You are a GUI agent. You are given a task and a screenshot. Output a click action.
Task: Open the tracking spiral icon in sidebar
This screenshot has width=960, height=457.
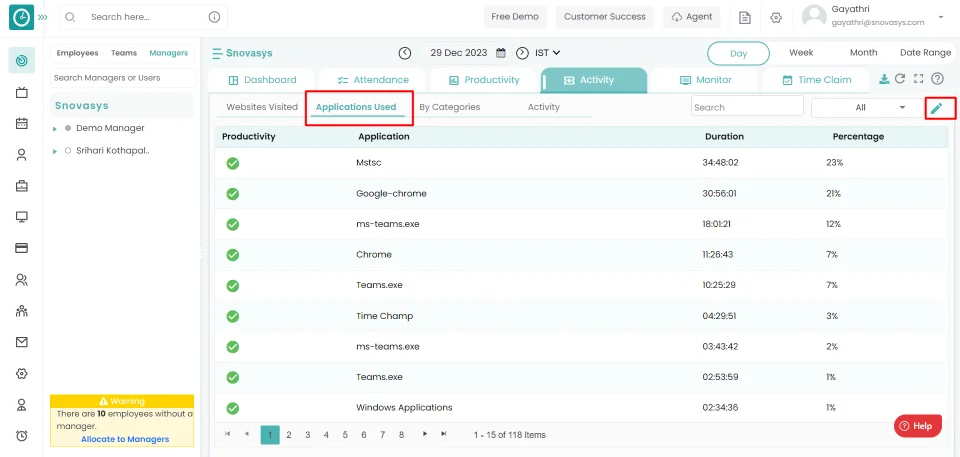[21, 60]
